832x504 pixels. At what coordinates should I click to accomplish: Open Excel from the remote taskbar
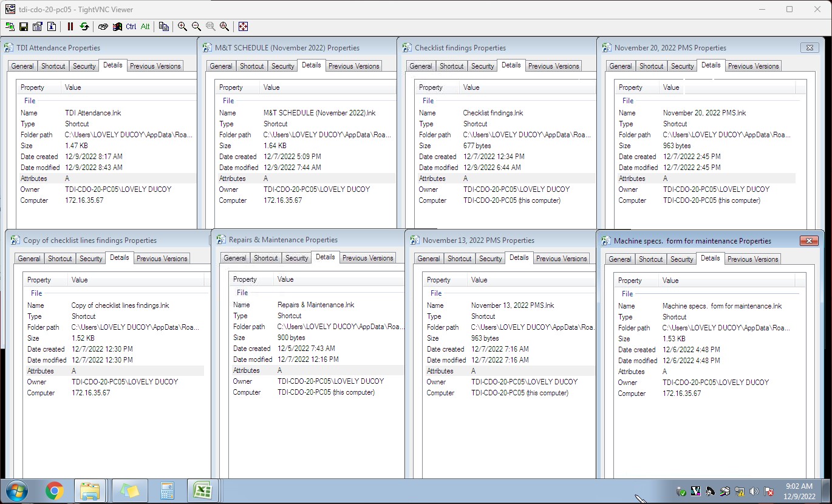[202, 491]
